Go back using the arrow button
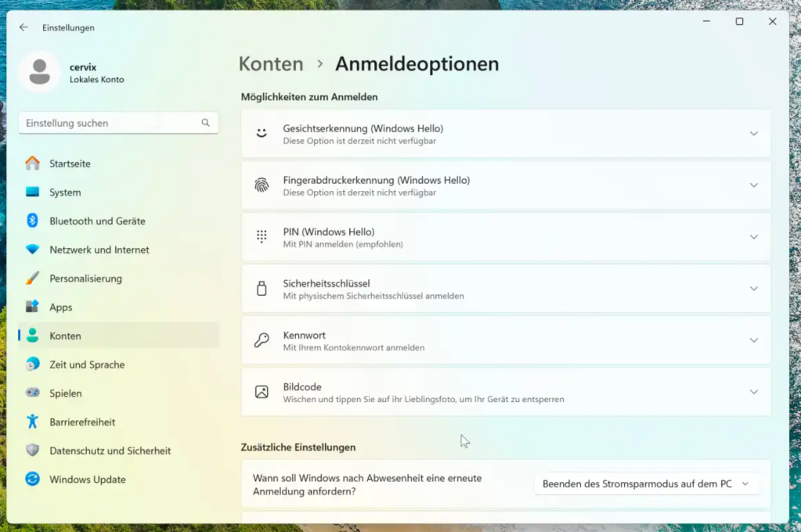 point(23,27)
